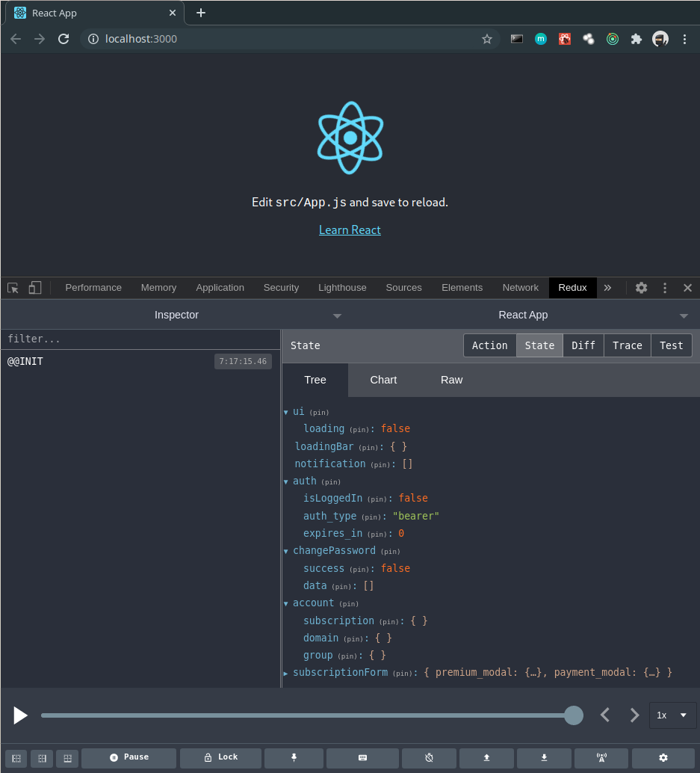Collapse the ui state node
The width and height of the screenshot is (700, 773).
pyautogui.click(x=285, y=412)
